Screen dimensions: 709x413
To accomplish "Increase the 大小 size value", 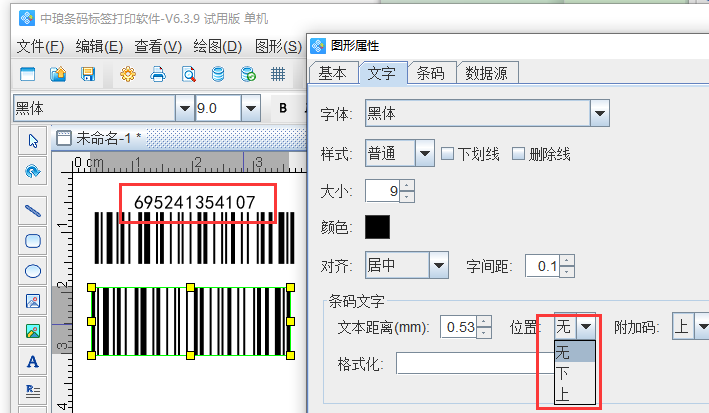I will (407, 186).
